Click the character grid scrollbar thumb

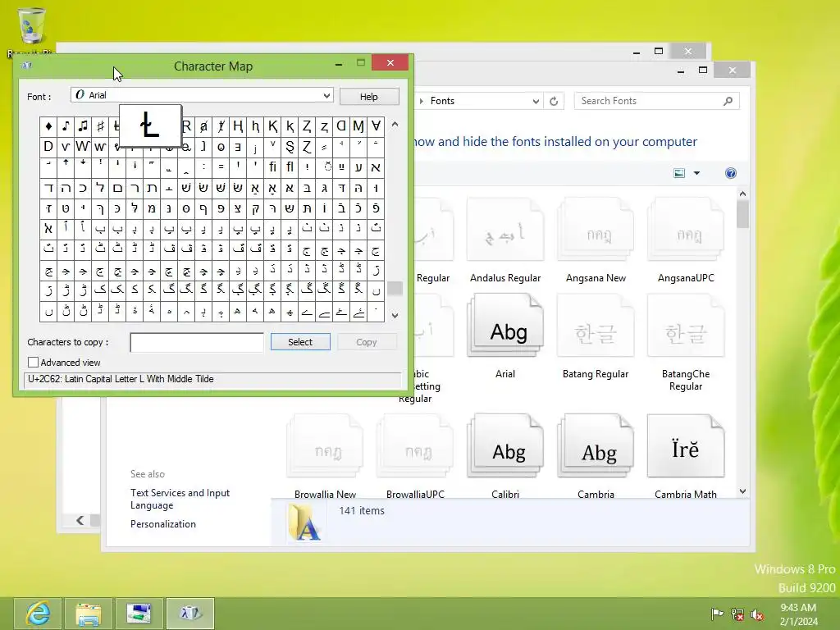(x=395, y=288)
